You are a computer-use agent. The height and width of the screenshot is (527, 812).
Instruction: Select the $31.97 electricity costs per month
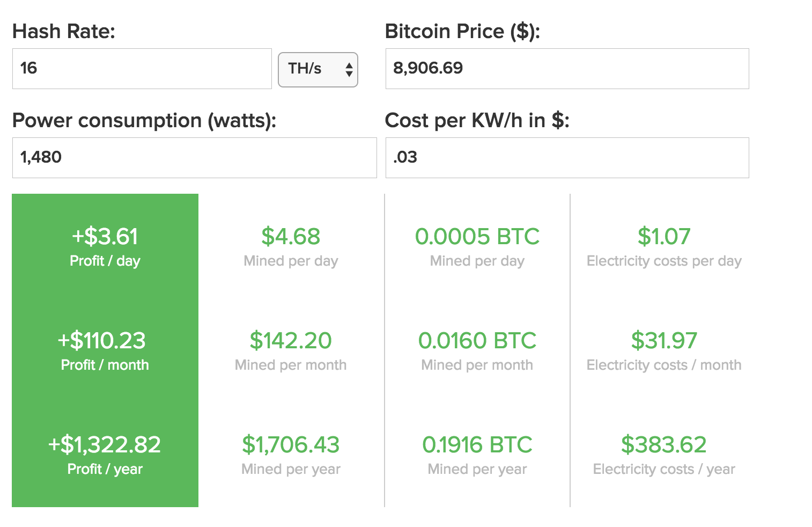coord(664,341)
